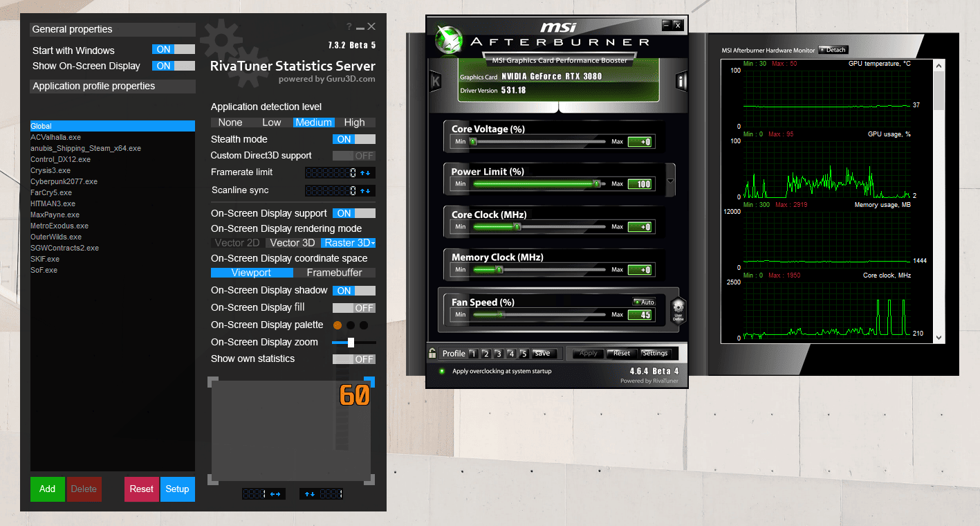Toggle On-Screen Display support switch

354,213
